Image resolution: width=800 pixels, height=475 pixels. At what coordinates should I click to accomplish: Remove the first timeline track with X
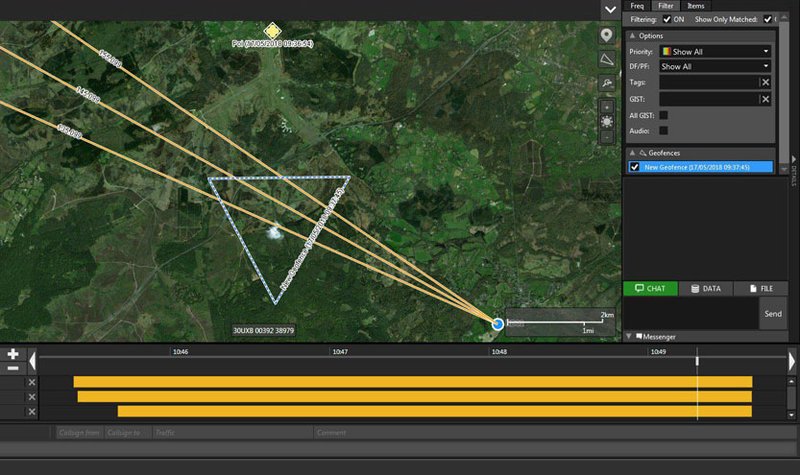click(31, 382)
